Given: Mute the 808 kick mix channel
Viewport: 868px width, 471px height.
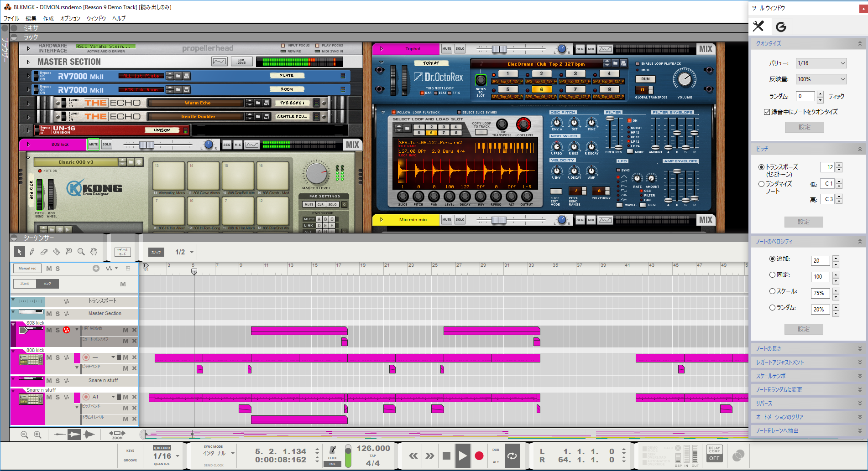Looking at the screenshot, I should pyautogui.click(x=94, y=144).
